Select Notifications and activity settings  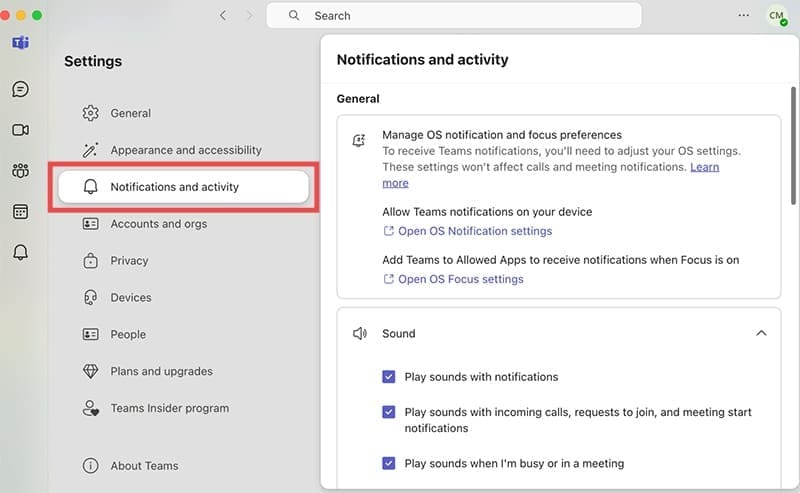pyautogui.click(x=183, y=187)
